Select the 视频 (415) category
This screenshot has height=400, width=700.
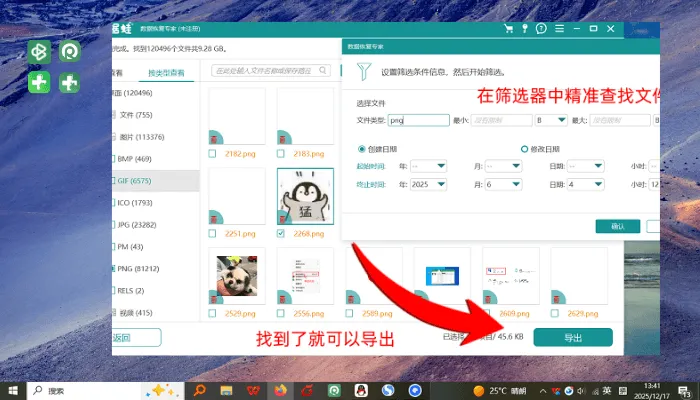(136, 312)
